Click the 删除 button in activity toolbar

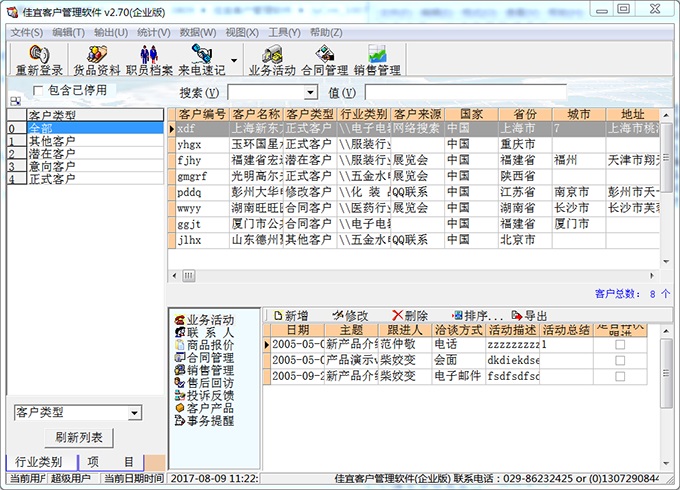click(410, 315)
